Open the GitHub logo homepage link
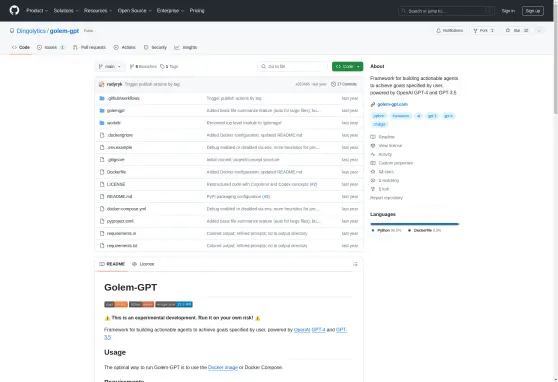This screenshot has height=382, width=558. point(14,10)
